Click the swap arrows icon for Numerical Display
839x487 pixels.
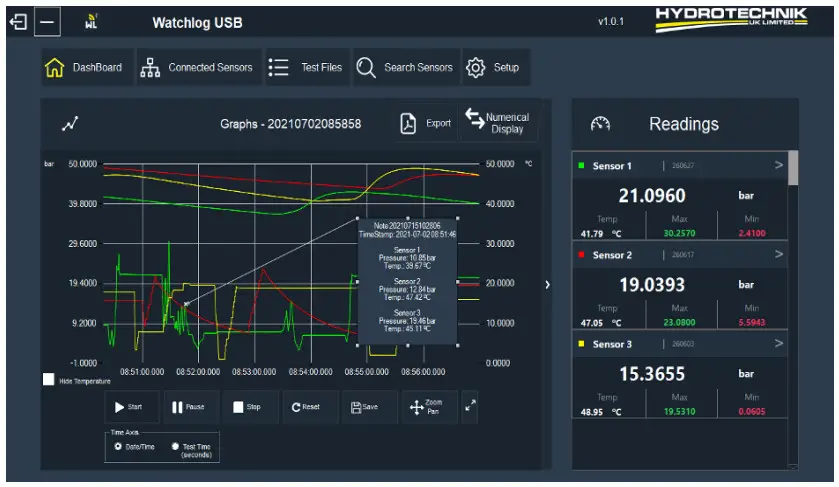[x=475, y=118]
